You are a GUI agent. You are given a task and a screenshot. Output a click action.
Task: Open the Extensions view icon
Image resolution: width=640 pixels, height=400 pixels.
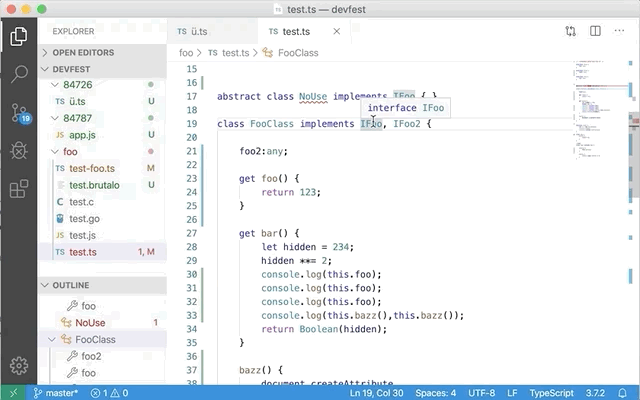19,189
